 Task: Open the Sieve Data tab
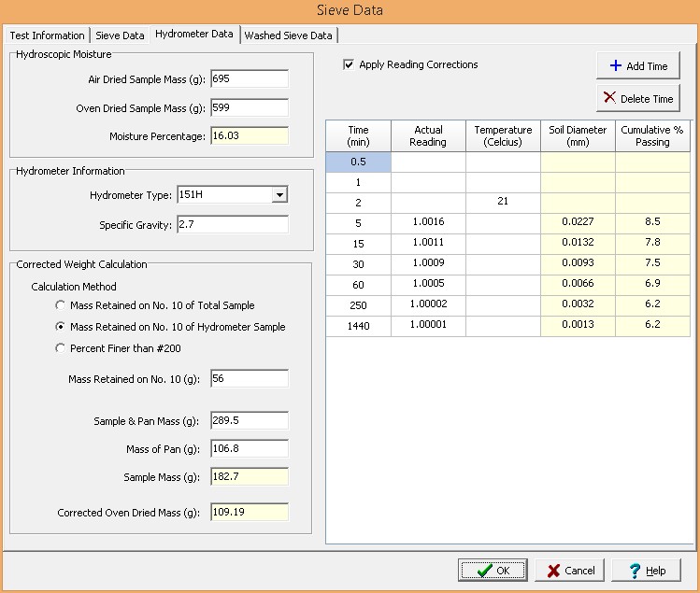pyautogui.click(x=121, y=35)
